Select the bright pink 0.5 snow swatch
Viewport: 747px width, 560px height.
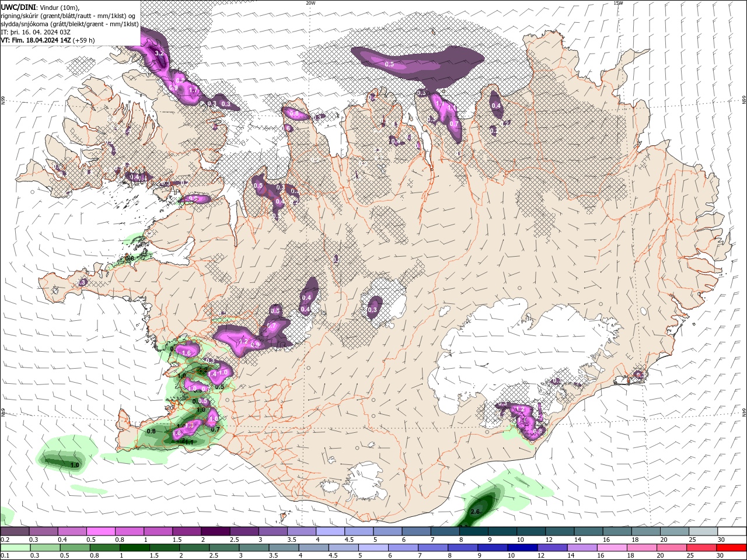click(x=100, y=531)
